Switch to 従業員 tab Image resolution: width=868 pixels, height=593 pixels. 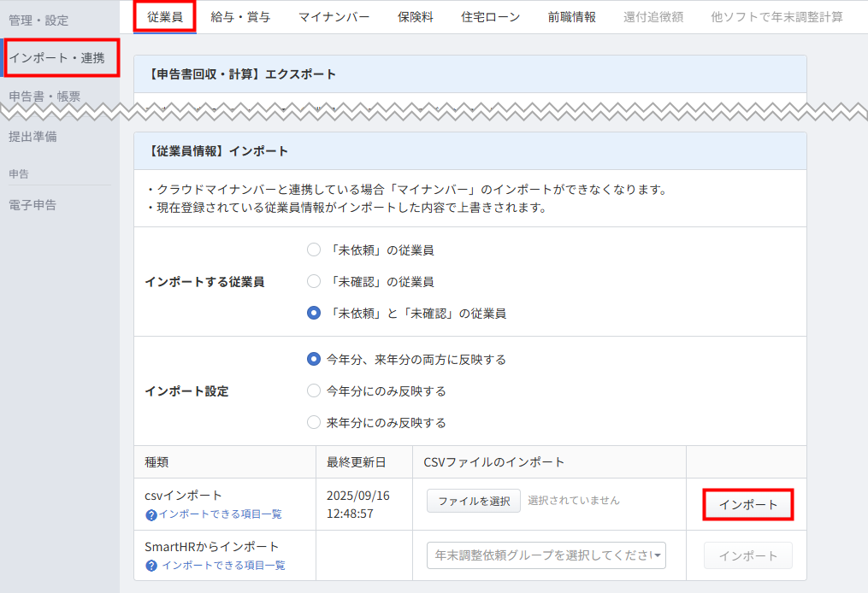point(165,16)
